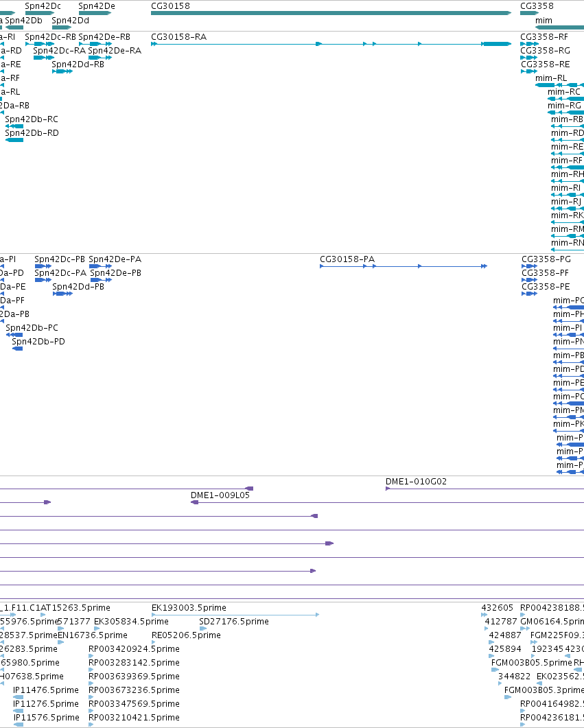
Task: Open the mim-RI transcript label
Action: pos(566,188)
